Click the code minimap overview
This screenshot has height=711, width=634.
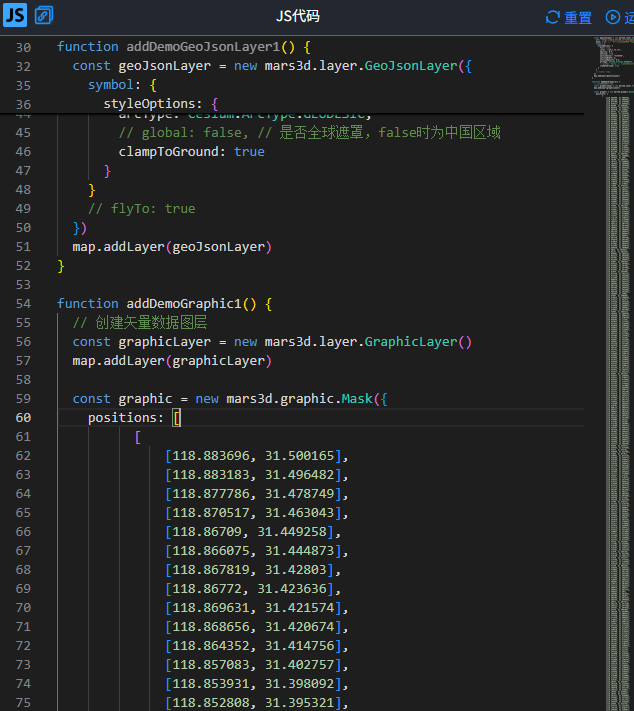613,372
